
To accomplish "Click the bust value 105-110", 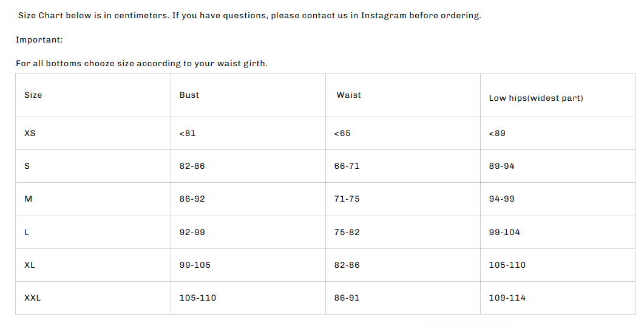I will coord(198,298).
